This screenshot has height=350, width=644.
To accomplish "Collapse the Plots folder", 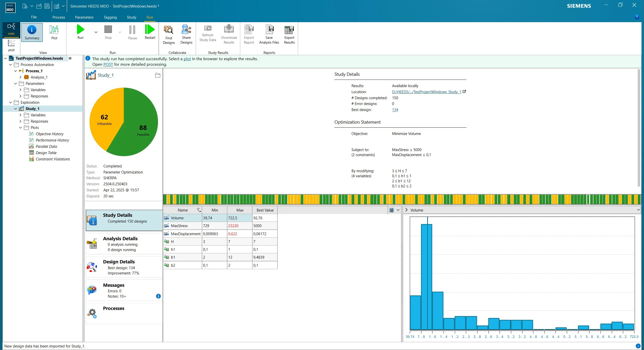I will point(20,128).
